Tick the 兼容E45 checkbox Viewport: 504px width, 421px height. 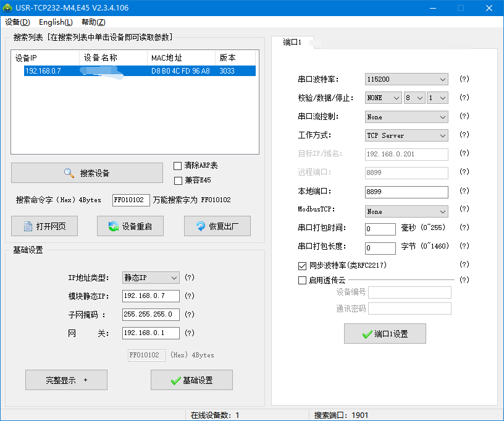pos(178,181)
